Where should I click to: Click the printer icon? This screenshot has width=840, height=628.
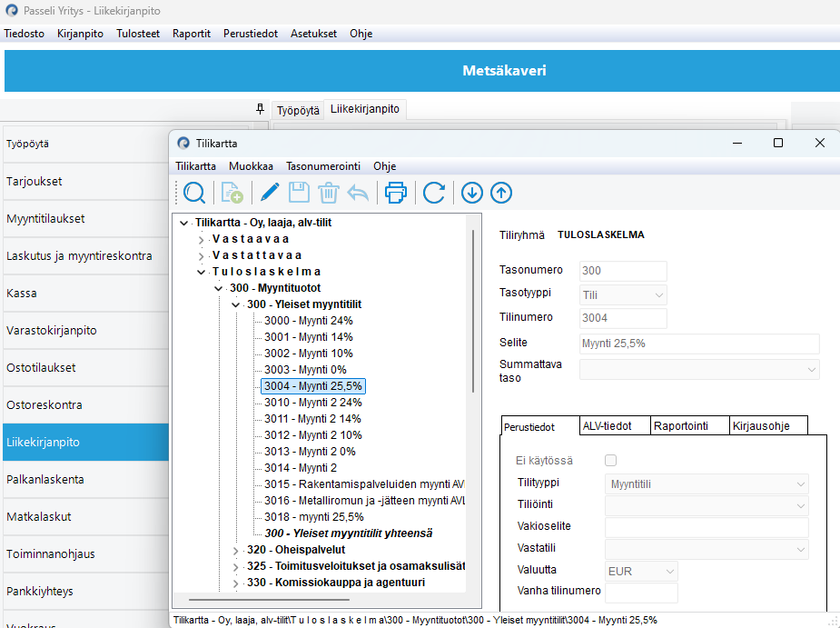point(395,193)
